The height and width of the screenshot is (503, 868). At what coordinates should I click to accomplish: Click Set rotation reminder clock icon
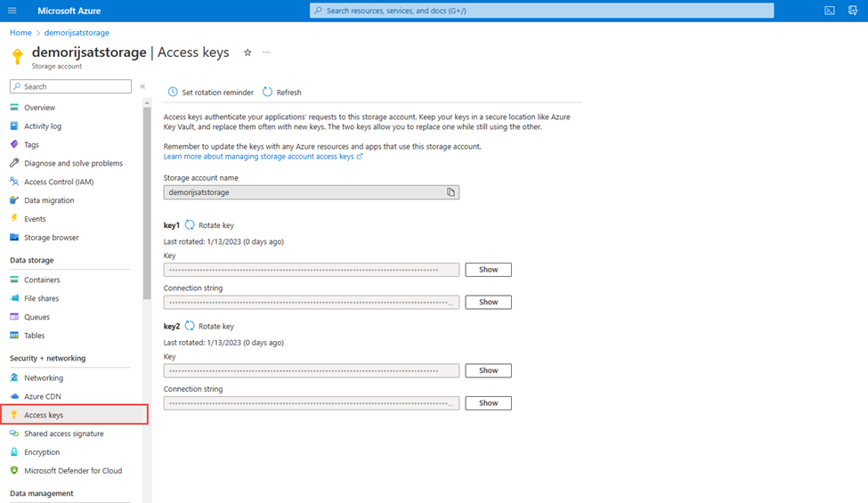click(173, 93)
